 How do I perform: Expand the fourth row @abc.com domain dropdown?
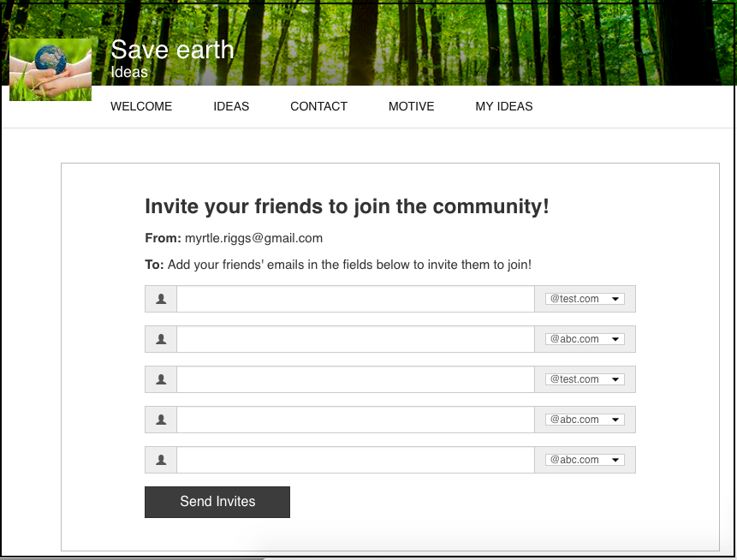point(585,420)
